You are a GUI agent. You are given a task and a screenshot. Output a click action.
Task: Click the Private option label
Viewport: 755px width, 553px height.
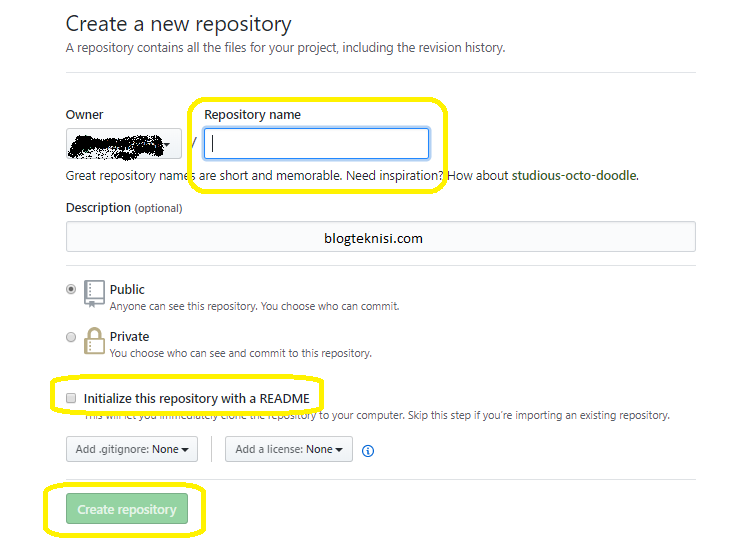pos(130,337)
